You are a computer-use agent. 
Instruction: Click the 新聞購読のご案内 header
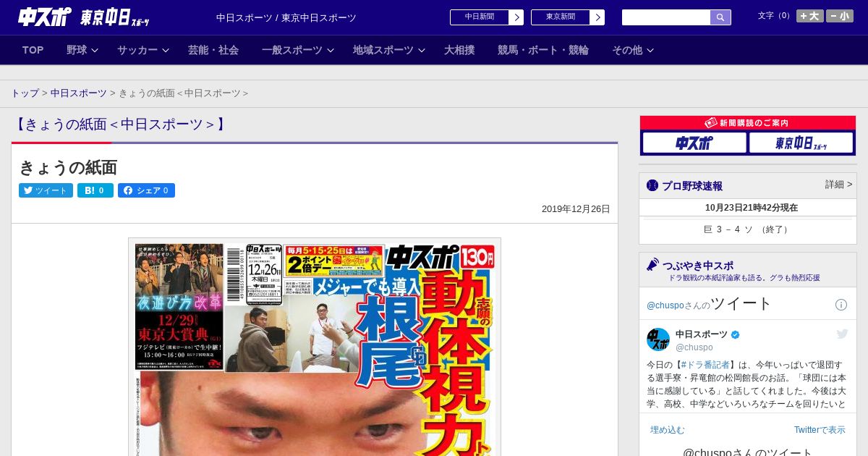click(x=748, y=123)
